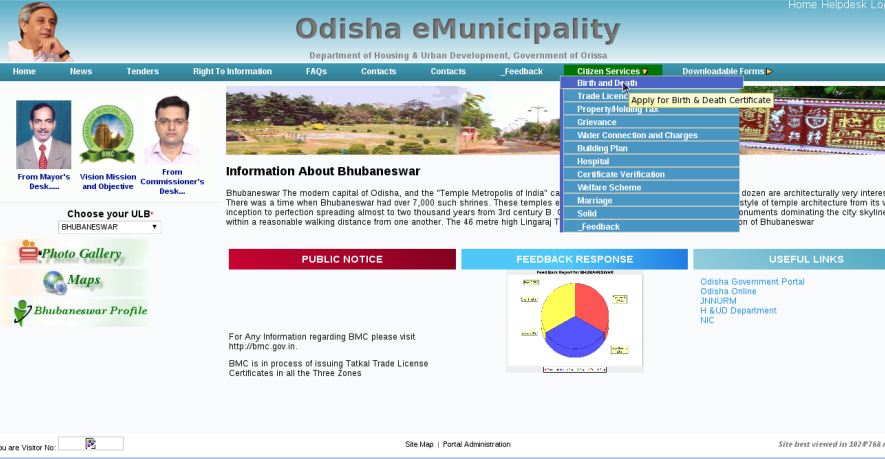Open the JNNURM useful link

(718, 301)
